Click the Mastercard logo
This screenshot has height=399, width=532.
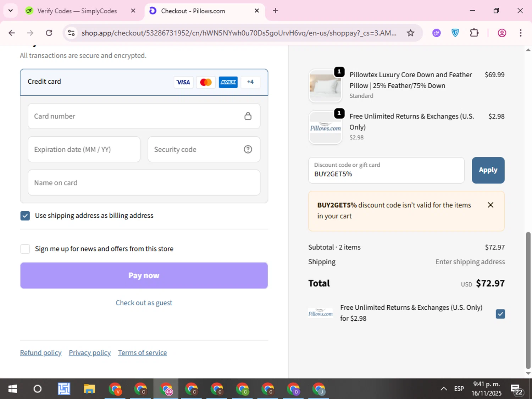pos(206,82)
